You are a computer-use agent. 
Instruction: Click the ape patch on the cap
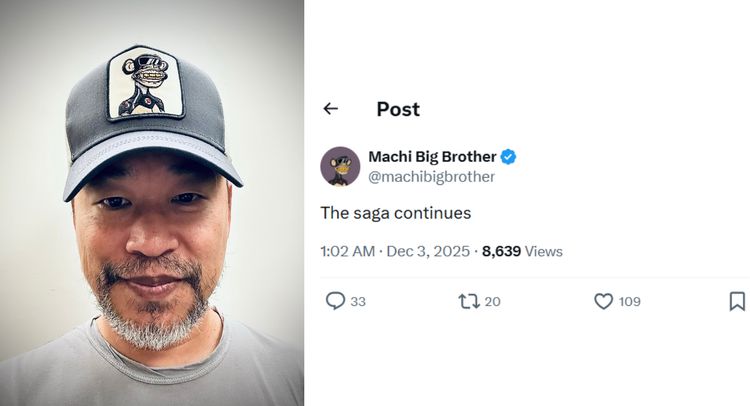click(x=146, y=84)
